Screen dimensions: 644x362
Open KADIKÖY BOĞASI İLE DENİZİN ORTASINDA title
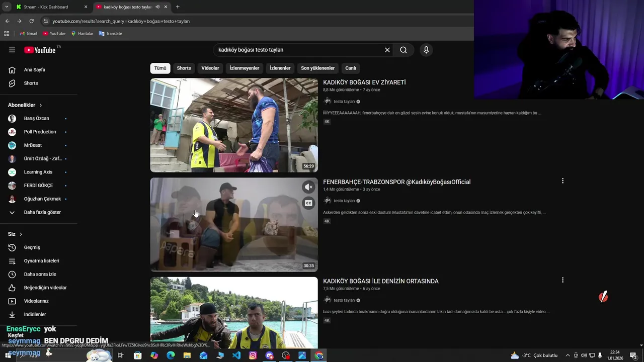tap(381, 281)
